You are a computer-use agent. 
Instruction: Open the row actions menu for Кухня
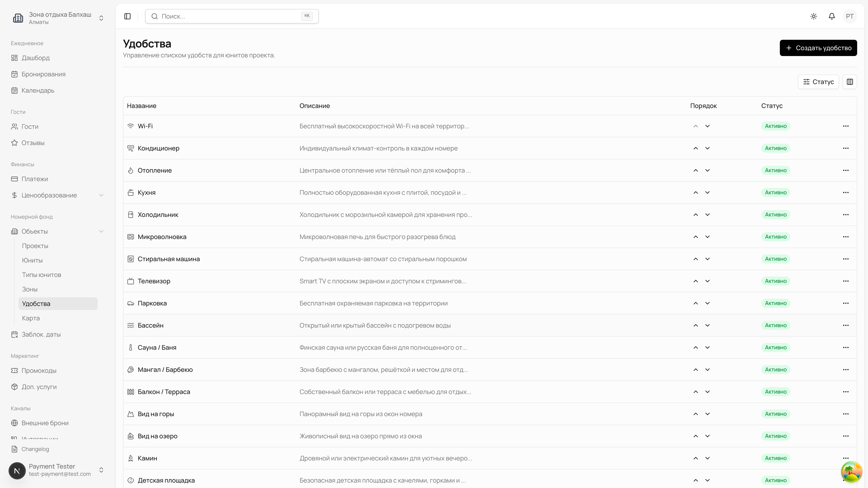point(845,193)
